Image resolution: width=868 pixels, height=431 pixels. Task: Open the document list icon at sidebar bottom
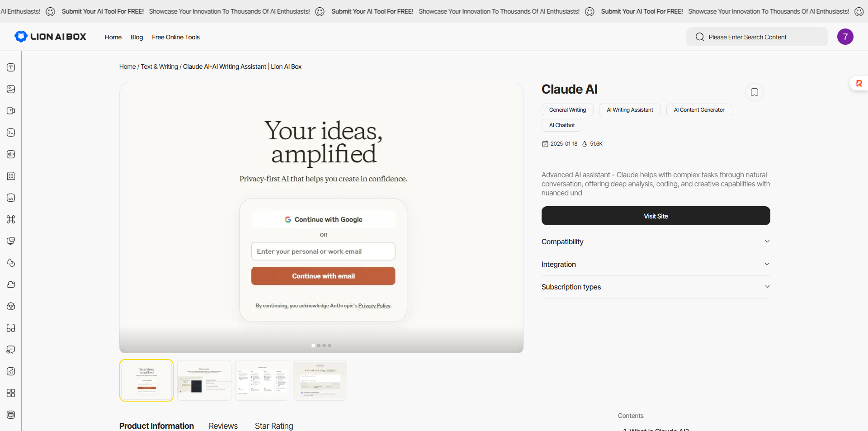tap(11, 415)
